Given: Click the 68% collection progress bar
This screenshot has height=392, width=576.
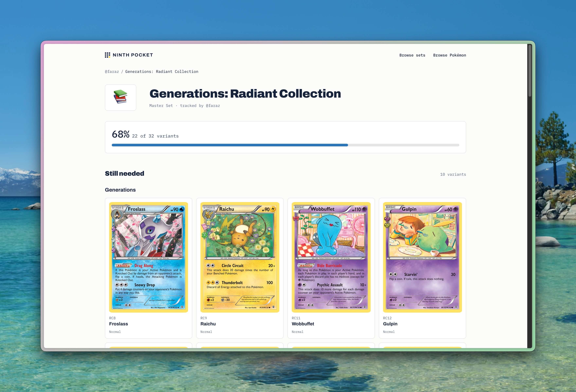Looking at the screenshot, I should [x=286, y=145].
